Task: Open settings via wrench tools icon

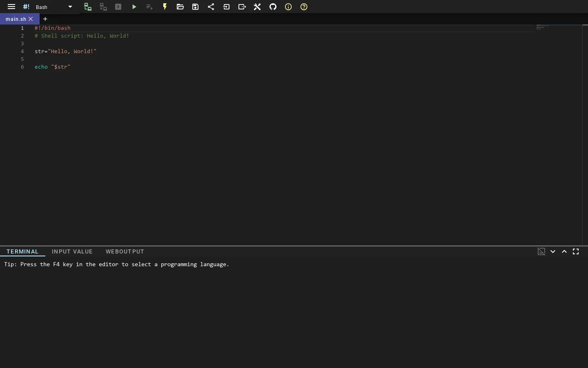Action: 258,7
